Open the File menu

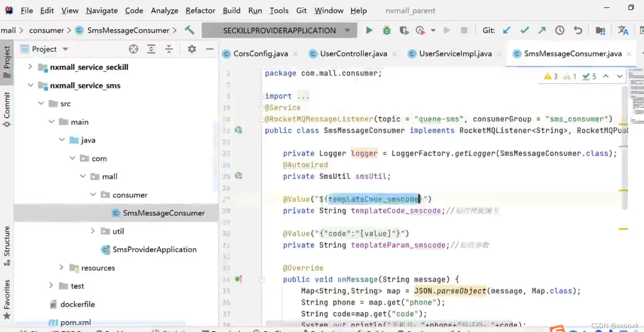pos(27,10)
